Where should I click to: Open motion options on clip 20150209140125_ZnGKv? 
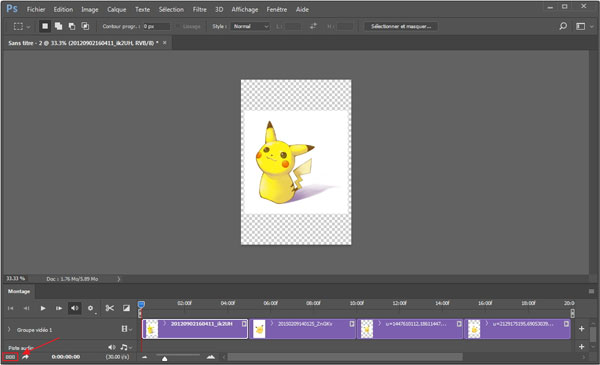(x=352, y=324)
